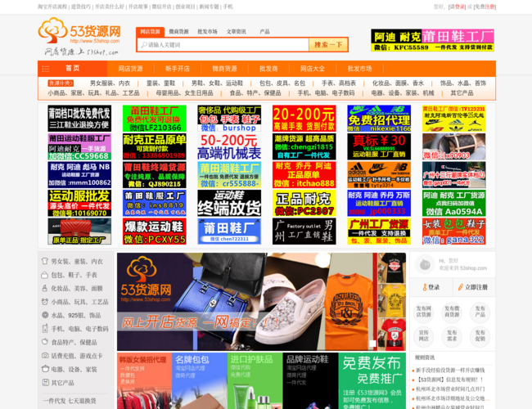The width and height of the screenshot is (532, 409).
Task: Click the food icon beside 食品特产、保健品
Action: click(x=44, y=342)
